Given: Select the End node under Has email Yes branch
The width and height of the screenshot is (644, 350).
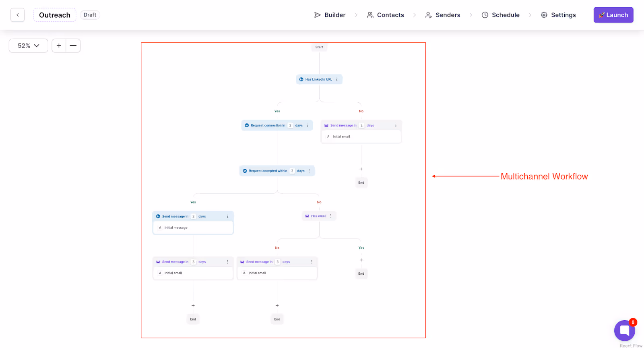Looking at the screenshot, I should click(361, 273).
